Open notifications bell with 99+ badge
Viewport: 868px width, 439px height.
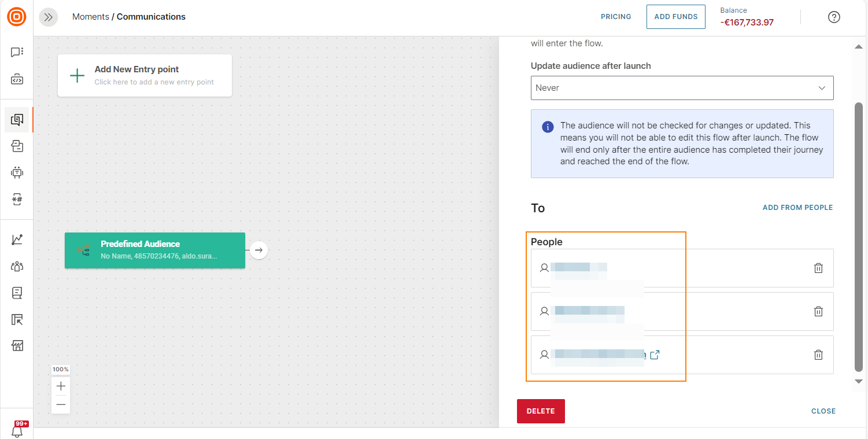(17, 430)
